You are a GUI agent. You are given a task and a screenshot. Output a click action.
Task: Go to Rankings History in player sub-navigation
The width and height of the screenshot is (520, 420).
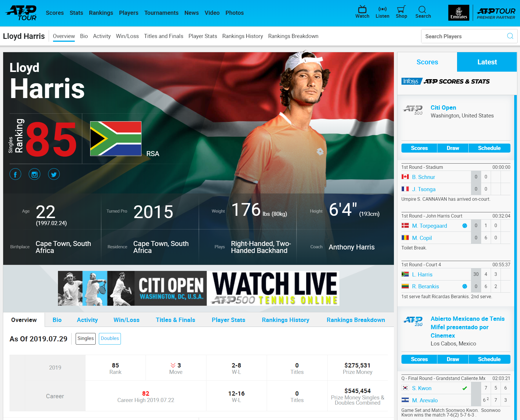click(x=243, y=36)
